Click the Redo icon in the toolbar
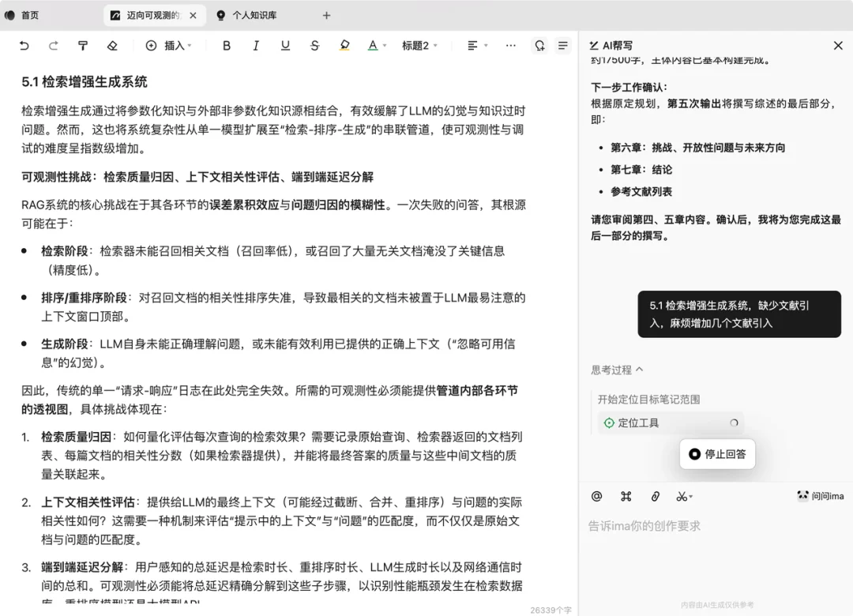853x616 pixels. (x=53, y=46)
